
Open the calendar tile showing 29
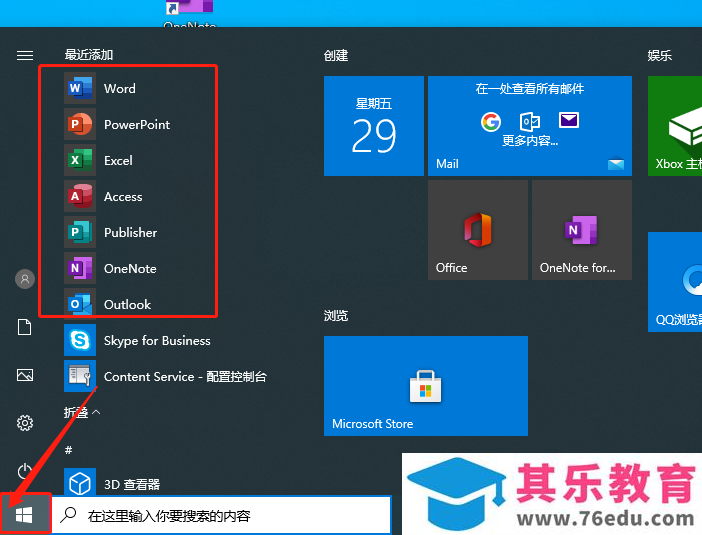coord(374,126)
